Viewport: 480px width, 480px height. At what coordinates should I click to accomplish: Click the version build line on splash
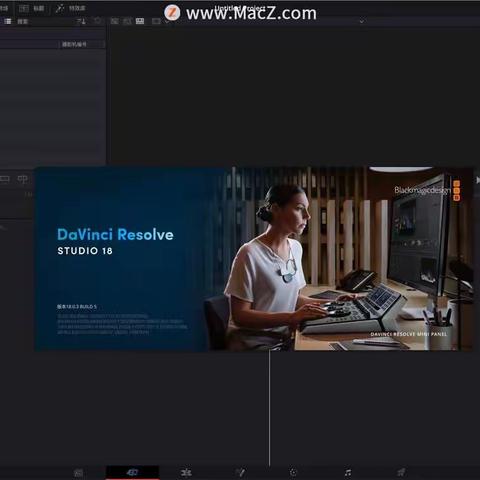pos(77,307)
